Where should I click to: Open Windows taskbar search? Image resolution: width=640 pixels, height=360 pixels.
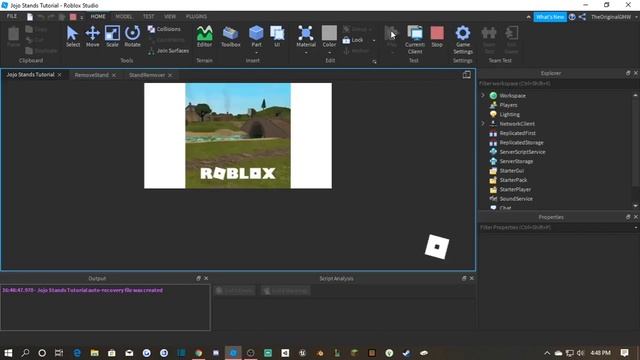click(x=25, y=353)
